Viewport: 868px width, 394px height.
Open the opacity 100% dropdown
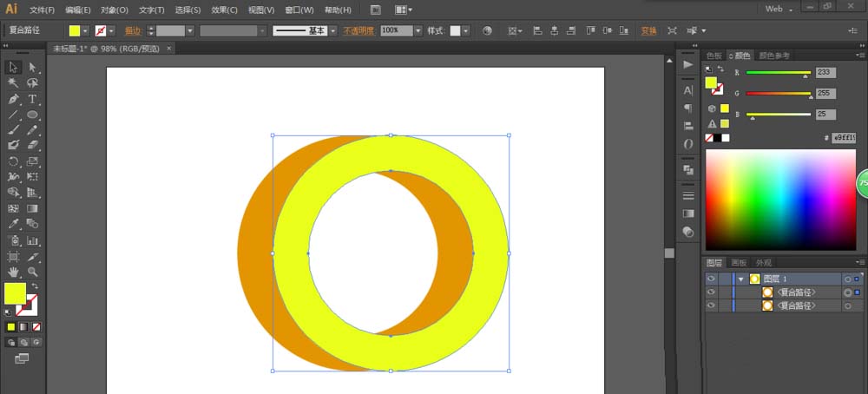coord(418,30)
